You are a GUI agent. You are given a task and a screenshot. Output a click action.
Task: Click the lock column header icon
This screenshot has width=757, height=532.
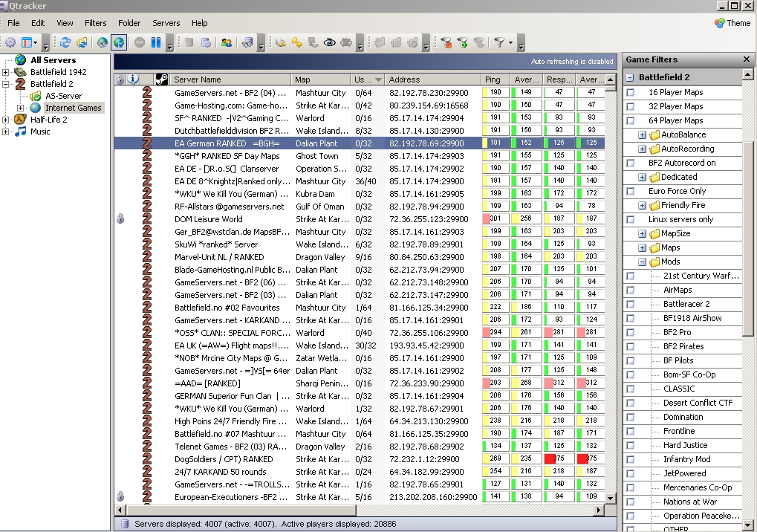pyautogui.click(x=120, y=80)
